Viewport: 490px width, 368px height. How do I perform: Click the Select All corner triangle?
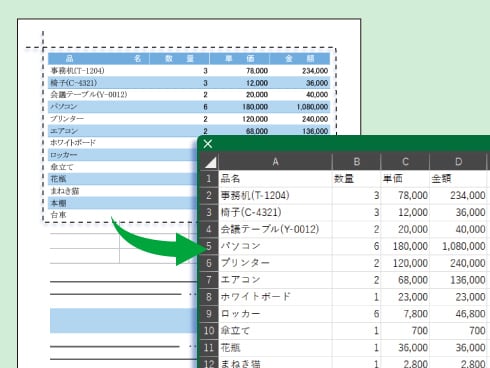tap(209, 162)
